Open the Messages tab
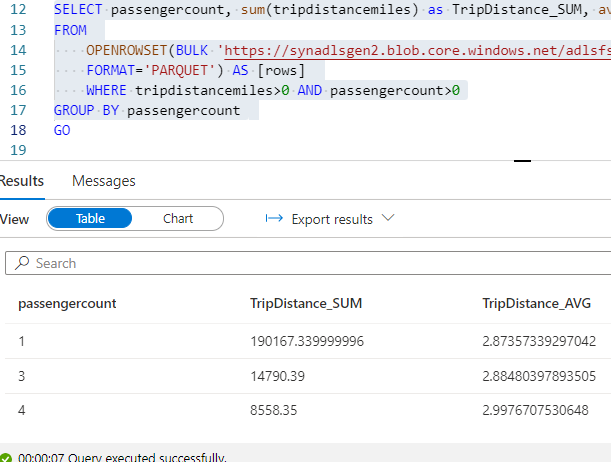 104,181
